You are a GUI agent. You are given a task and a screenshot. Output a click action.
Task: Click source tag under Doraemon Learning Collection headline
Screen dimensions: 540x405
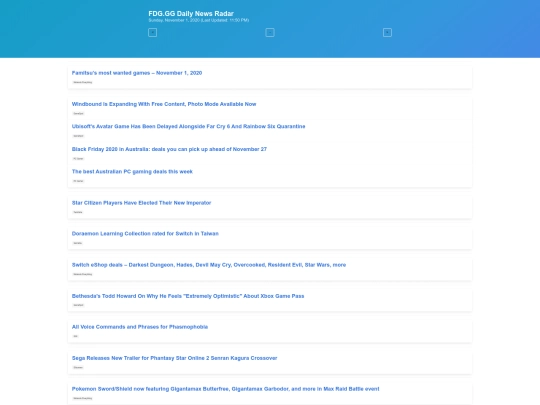(x=78, y=243)
